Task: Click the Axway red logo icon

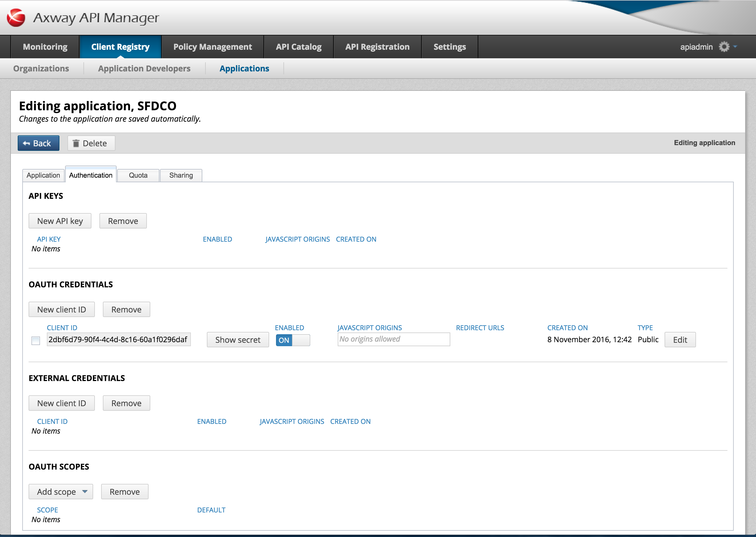Action: (x=16, y=17)
